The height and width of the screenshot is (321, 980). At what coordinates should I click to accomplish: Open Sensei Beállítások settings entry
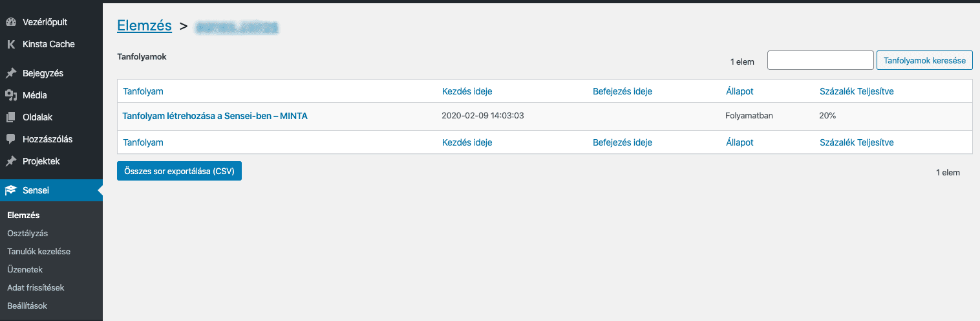[x=27, y=305]
